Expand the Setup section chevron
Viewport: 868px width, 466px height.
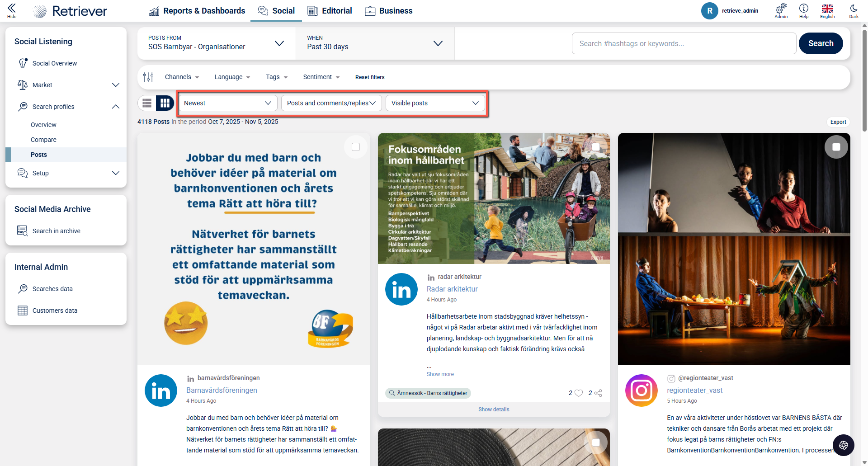point(116,173)
